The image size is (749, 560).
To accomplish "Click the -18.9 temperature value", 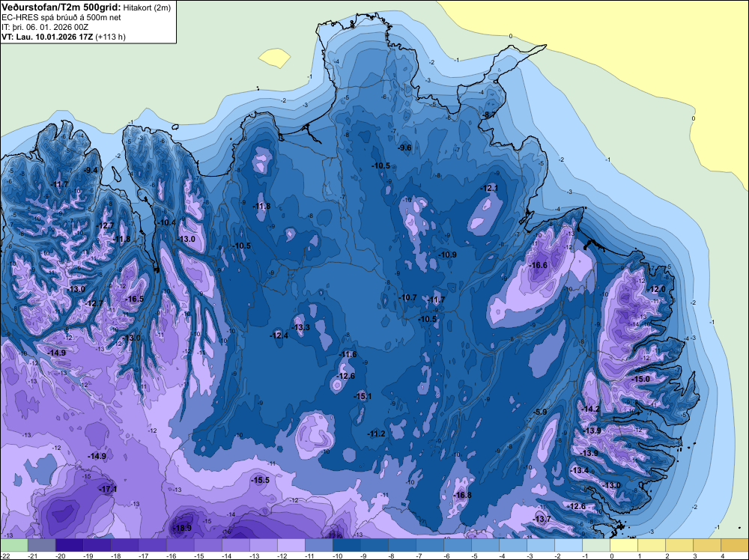I will coord(182,528).
